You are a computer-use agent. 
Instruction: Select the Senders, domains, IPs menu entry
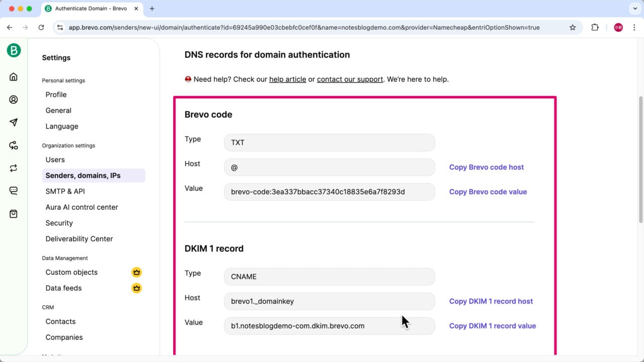83,175
